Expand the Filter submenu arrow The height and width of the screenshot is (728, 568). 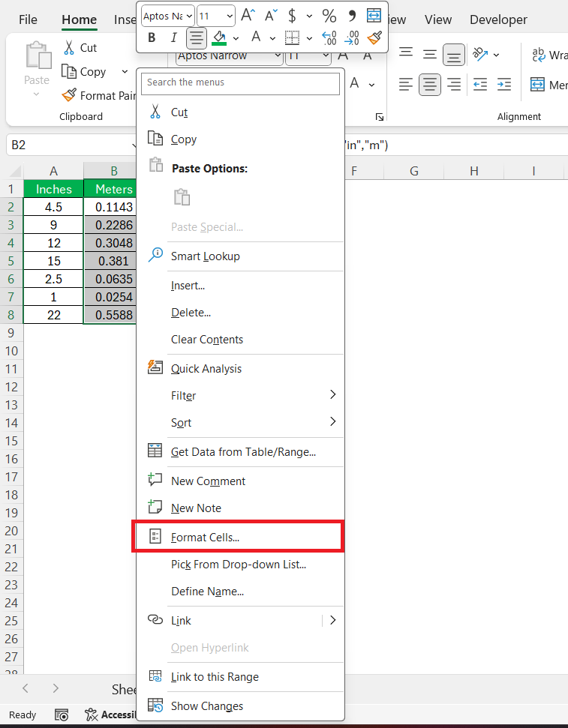[333, 394]
